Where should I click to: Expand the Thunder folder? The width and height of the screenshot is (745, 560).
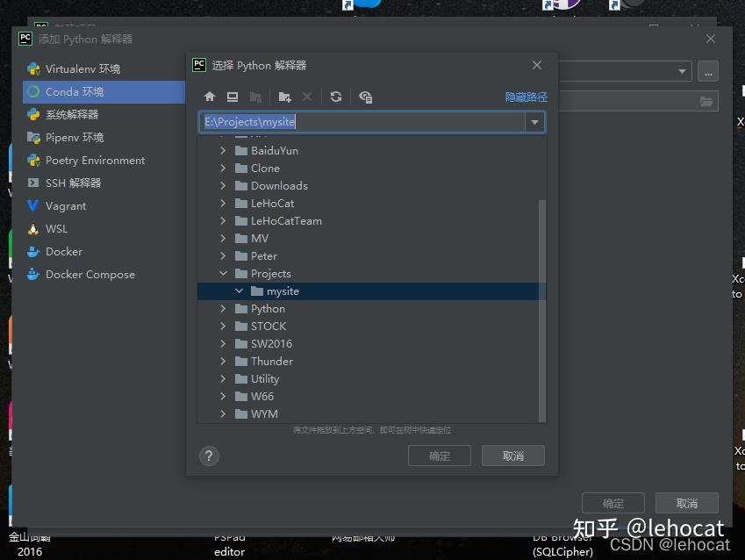click(223, 362)
